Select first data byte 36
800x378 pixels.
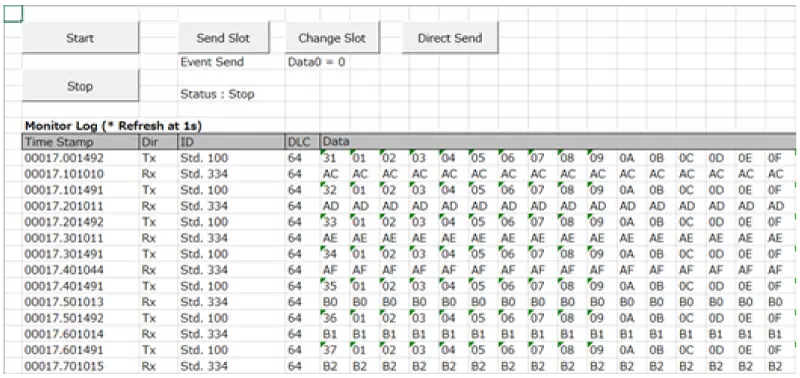point(334,318)
